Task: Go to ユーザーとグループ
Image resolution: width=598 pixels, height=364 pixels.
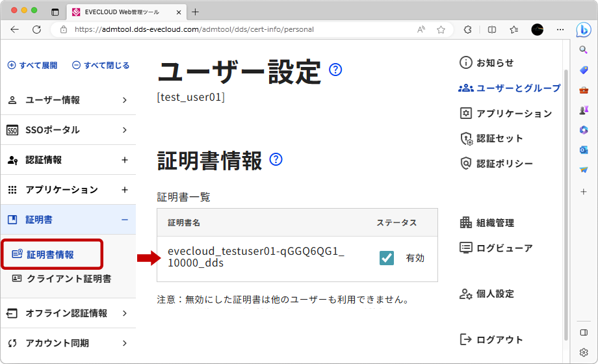Action: [x=517, y=88]
